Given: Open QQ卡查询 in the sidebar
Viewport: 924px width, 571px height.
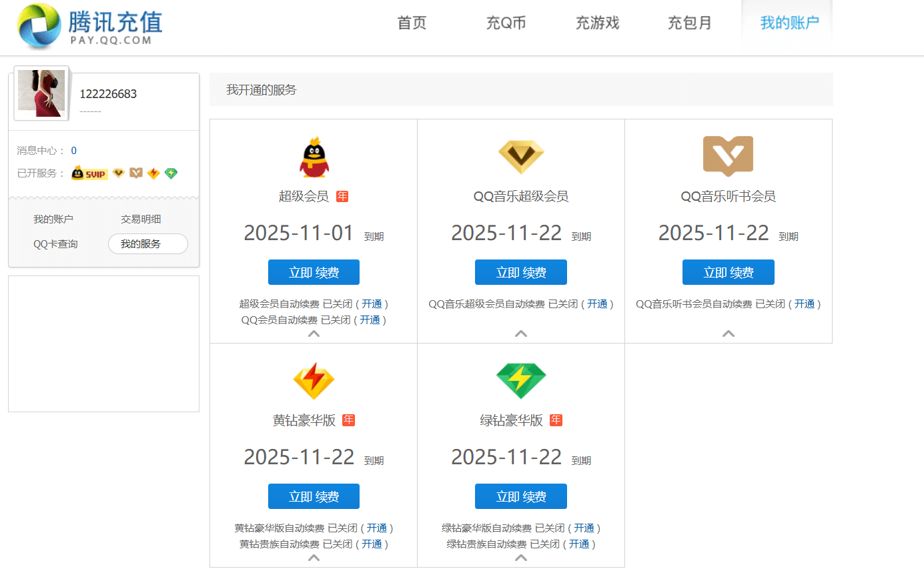Looking at the screenshot, I should pos(55,244).
